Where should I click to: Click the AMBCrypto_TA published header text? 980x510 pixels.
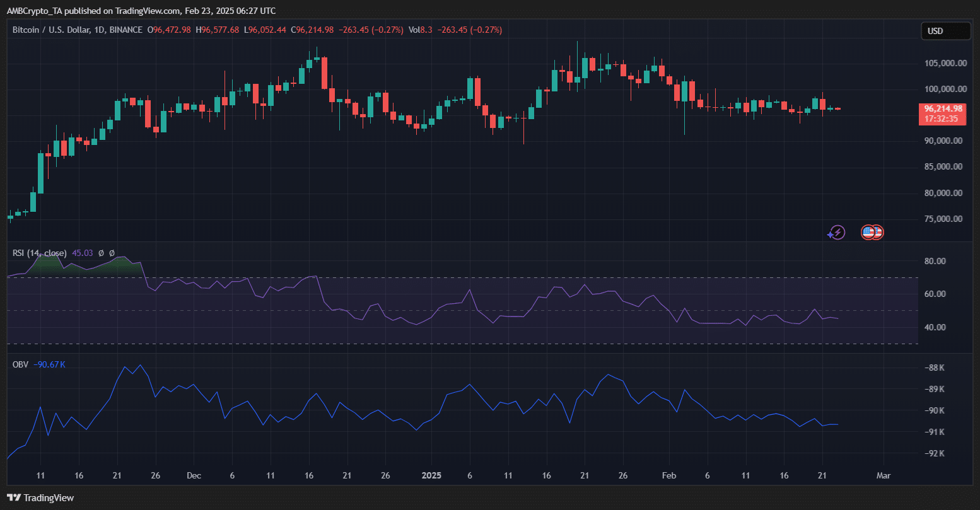pyautogui.click(x=141, y=11)
